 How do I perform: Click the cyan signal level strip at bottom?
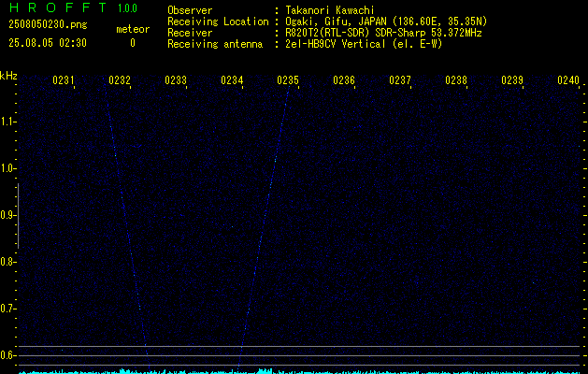pos(300,371)
